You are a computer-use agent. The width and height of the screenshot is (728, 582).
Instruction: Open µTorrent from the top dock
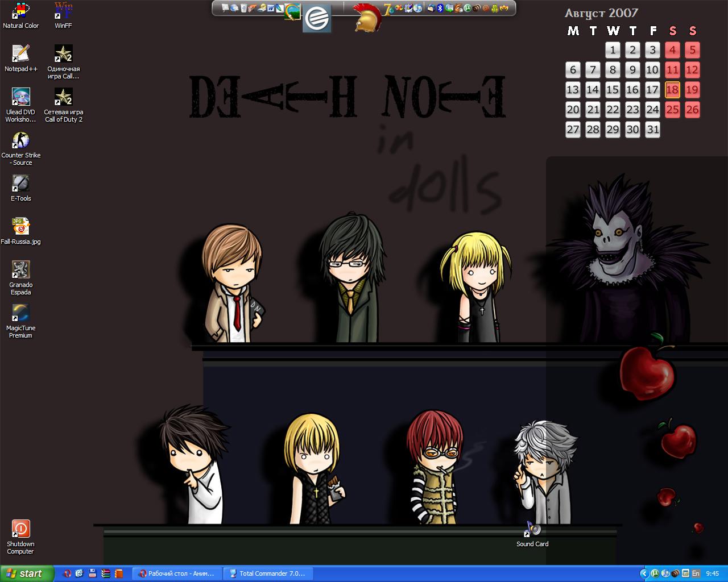point(468,8)
